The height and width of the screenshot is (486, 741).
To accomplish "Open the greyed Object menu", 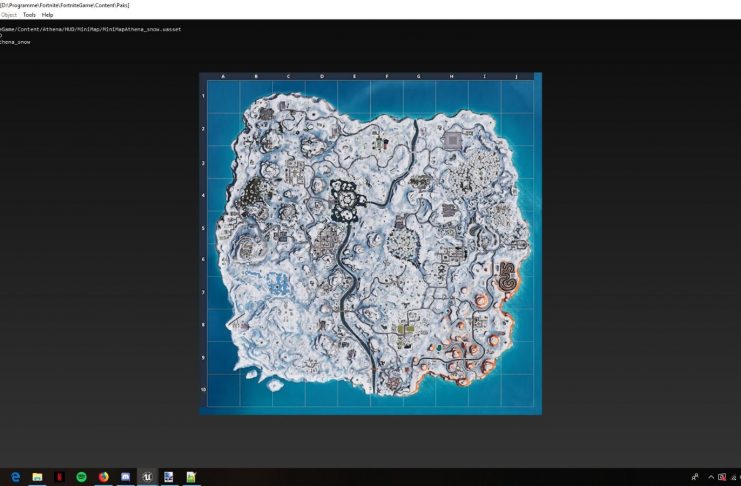I will [9, 15].
